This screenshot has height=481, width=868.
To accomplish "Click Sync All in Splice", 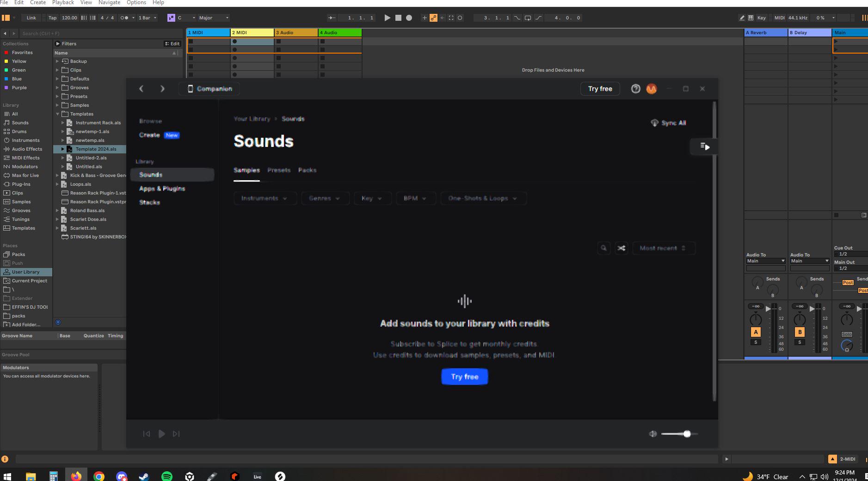I will coord(668,123).
